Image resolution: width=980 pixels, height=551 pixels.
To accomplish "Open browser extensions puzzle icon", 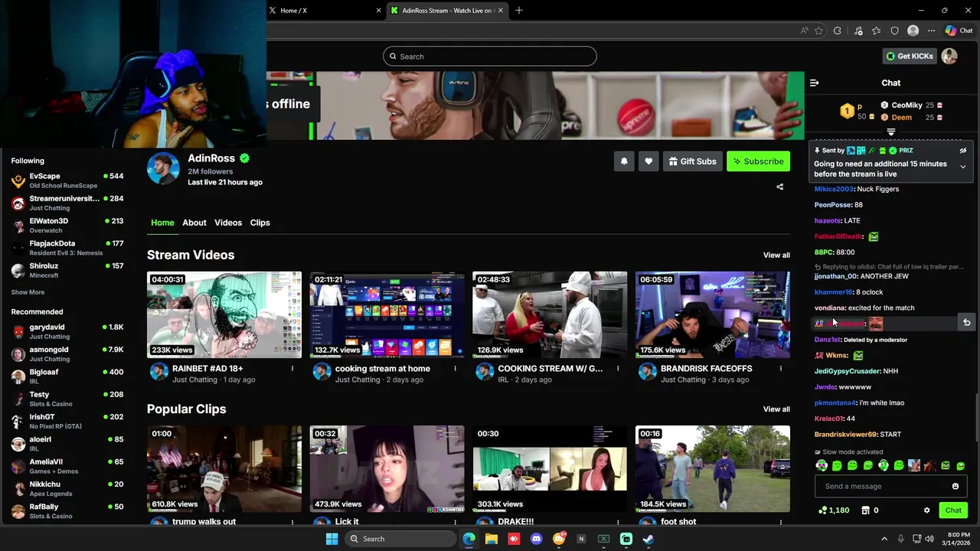I will pos(838,31).
